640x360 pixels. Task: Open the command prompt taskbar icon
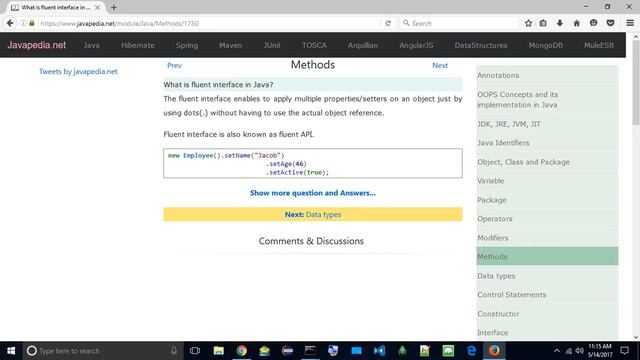point(310,351)
